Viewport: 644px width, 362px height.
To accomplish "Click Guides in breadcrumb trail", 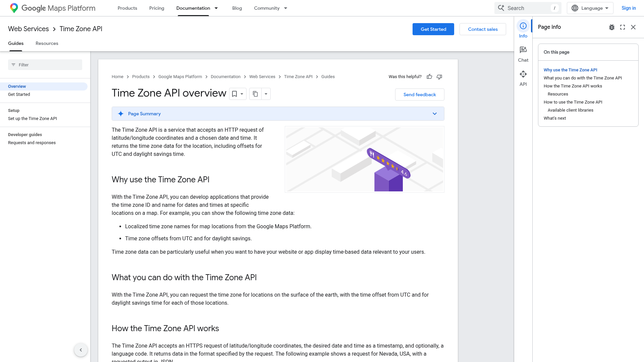I will pos(328,77).
